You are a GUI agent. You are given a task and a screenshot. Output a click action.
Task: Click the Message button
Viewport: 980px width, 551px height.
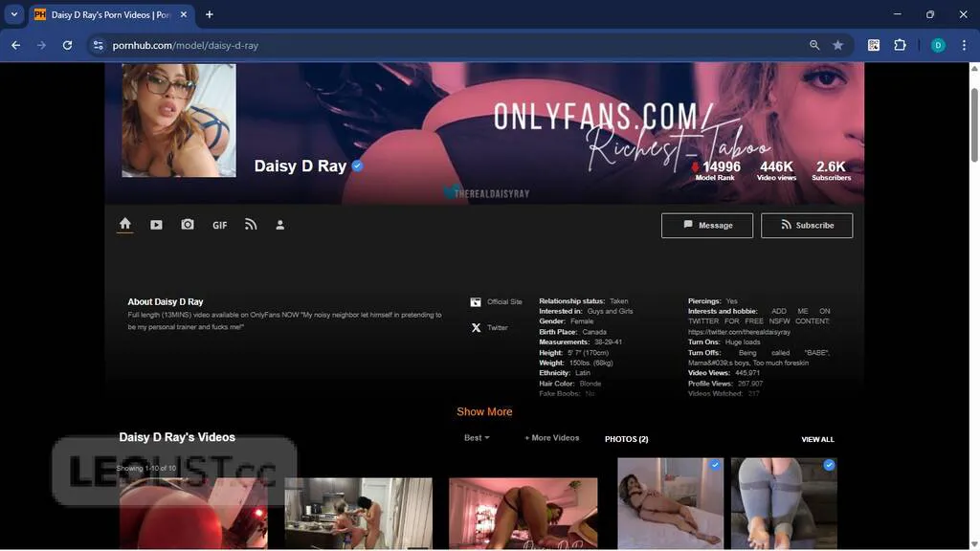click(707, 226)
